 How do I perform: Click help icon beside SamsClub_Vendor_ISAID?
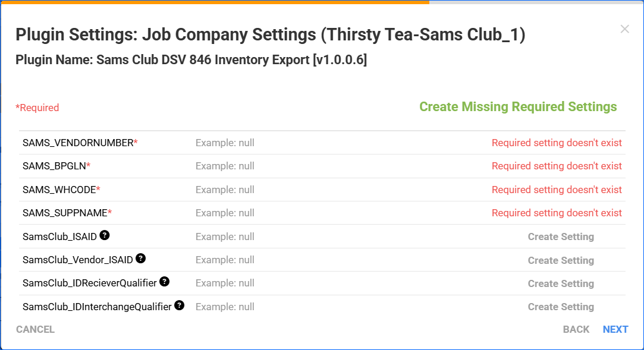click(141, 258)
